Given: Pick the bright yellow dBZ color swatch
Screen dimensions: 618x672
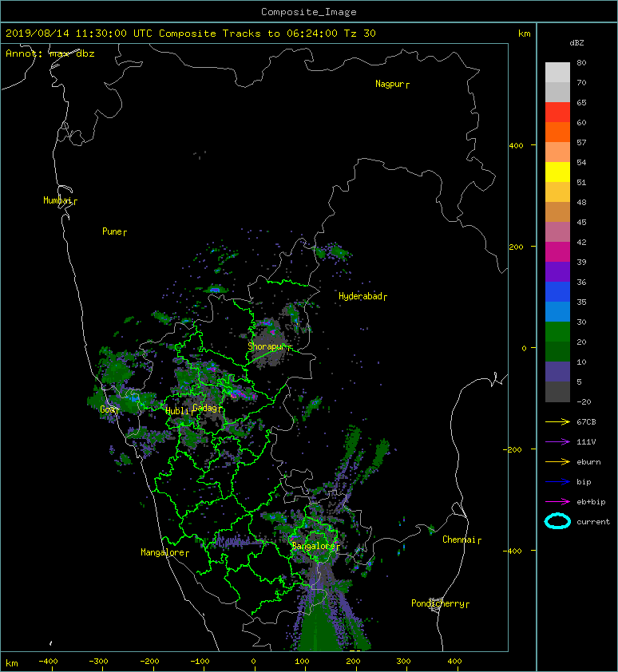Looking at the screenshot, I should 557,172.
